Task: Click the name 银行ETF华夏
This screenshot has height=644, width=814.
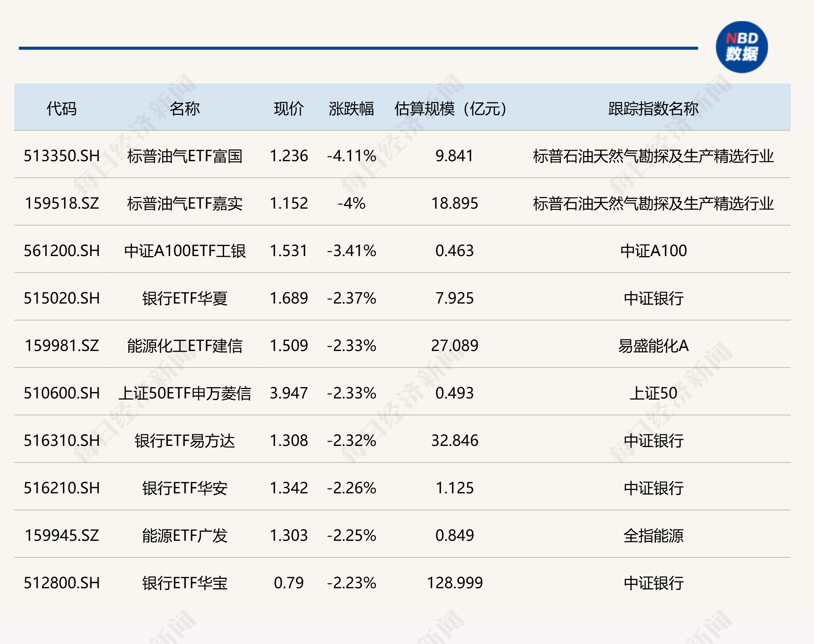Action: (184, 299)
